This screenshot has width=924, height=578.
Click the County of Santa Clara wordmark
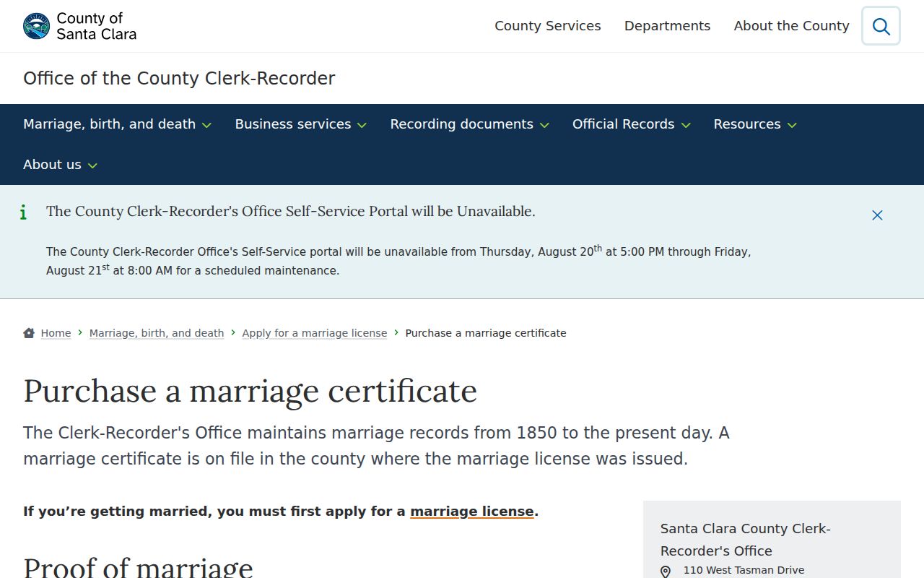pyautogui.click(x=96, y=26)
